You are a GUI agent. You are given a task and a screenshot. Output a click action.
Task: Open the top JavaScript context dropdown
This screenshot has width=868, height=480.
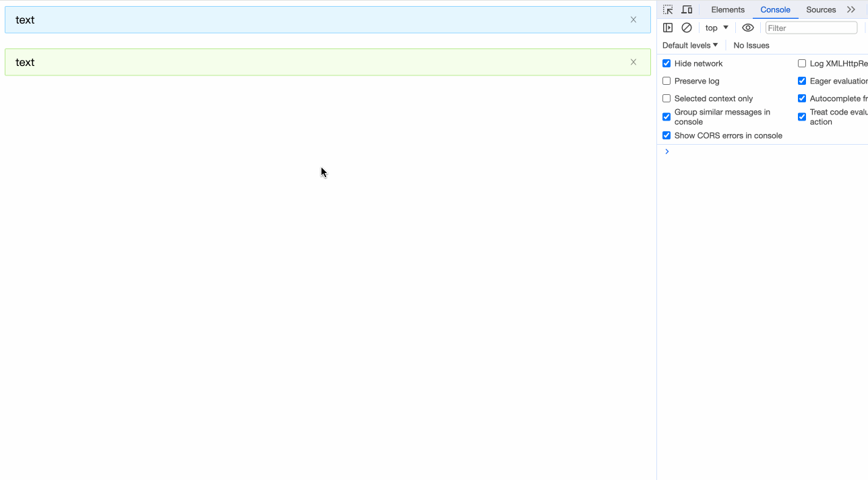(716, 28)
